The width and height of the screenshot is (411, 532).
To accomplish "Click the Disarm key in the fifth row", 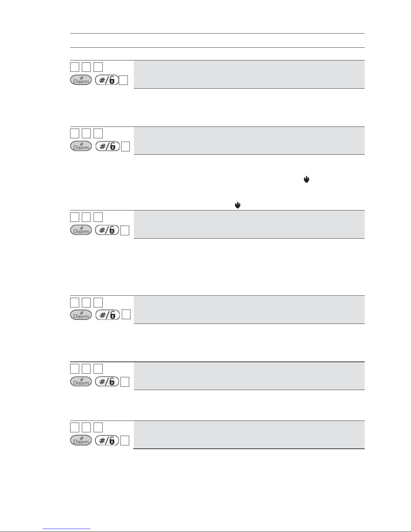I will coord(81,382).
